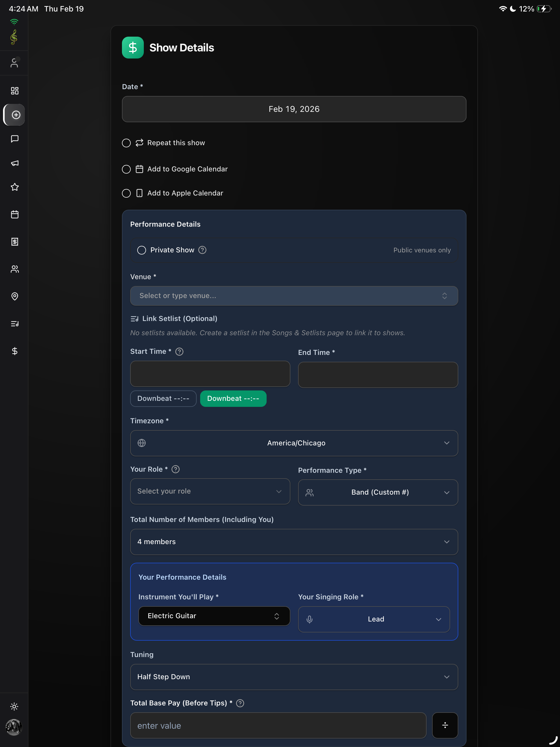This screenshot has width=560, height=747.
Task: Open the Venue select combo box
Action: pyautogui.click(x=294, y=296)
